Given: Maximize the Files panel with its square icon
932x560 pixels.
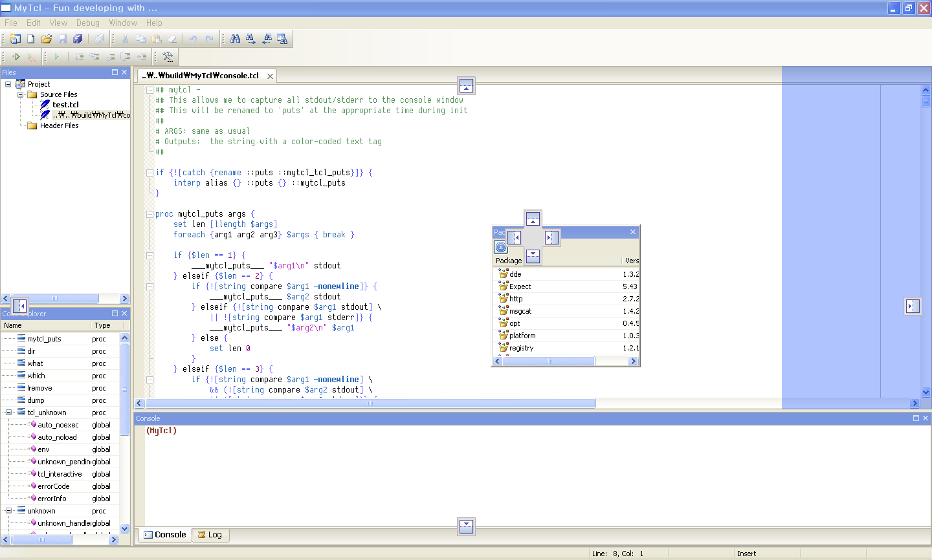Looking at the screenshot, I should pos(115,72).
